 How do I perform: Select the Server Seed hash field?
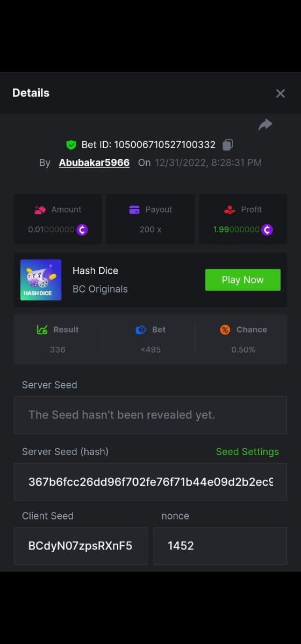pos(150,482)
